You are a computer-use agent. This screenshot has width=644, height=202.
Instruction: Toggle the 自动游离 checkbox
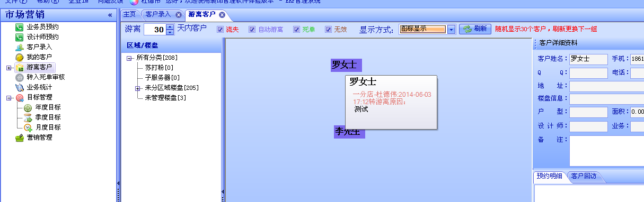[x=252, y=30]
